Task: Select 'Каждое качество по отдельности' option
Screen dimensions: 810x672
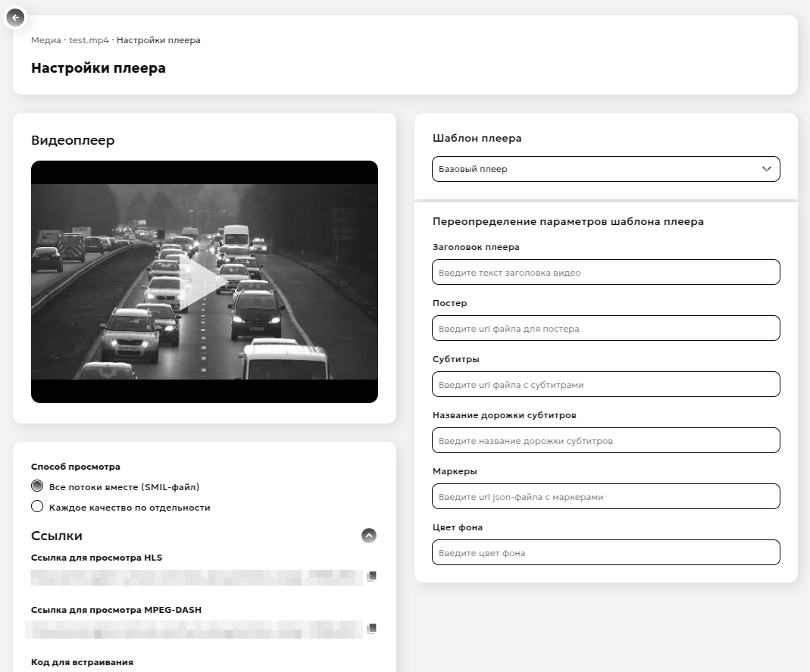Action: (37, 507)
